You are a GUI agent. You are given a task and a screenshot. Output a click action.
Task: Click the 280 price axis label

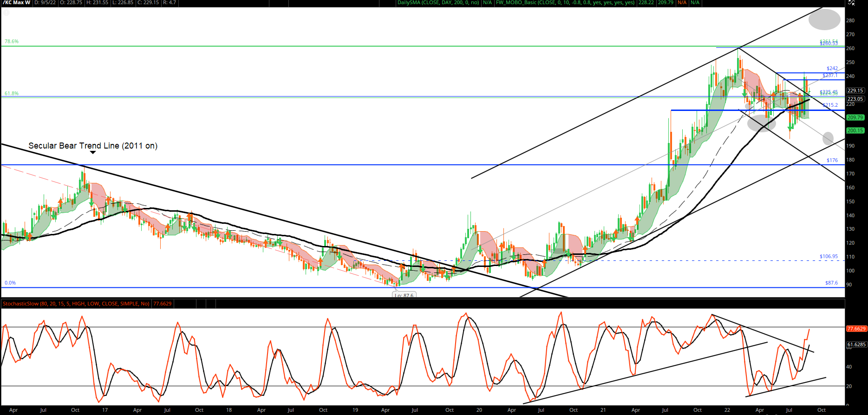[850, 20]
